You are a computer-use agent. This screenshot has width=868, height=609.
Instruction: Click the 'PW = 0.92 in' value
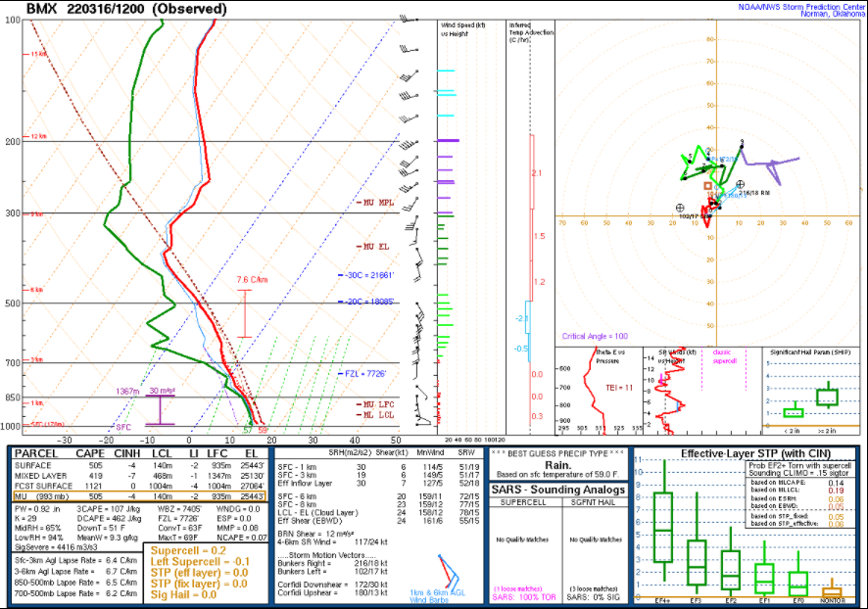point(37,509)
